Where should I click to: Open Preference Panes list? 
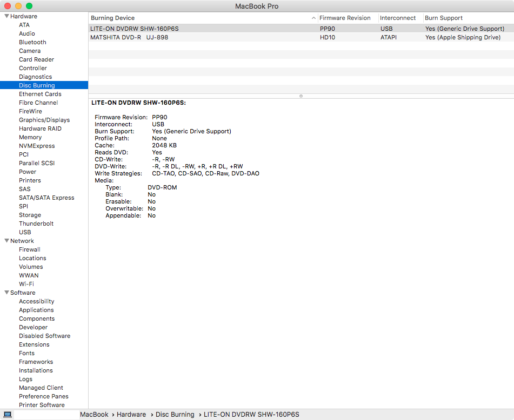tap(44, 396)
